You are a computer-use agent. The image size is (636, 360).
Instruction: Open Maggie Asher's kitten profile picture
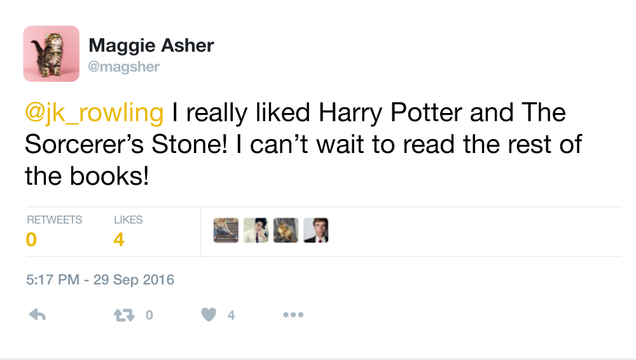51,54
